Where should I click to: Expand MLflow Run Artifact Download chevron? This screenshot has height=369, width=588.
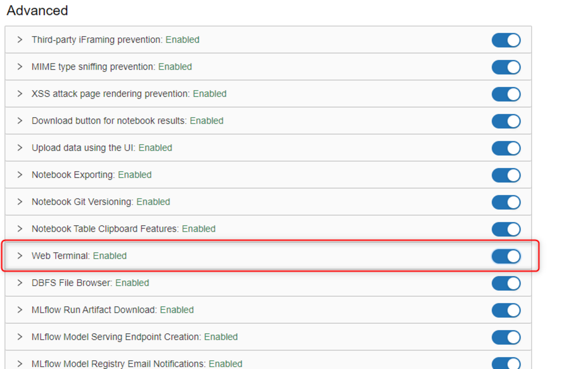pos(19,310)
